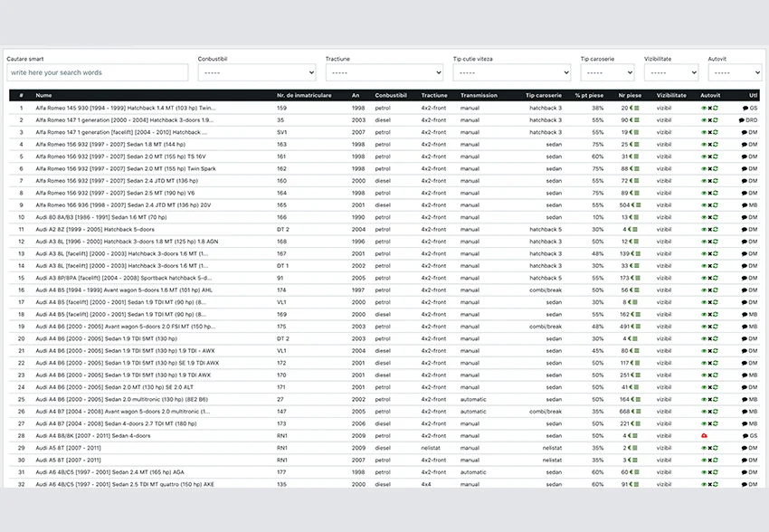This screenshot has width=769, height=532.
Task: Open the comment bubble in row 26
Action: 745,412
